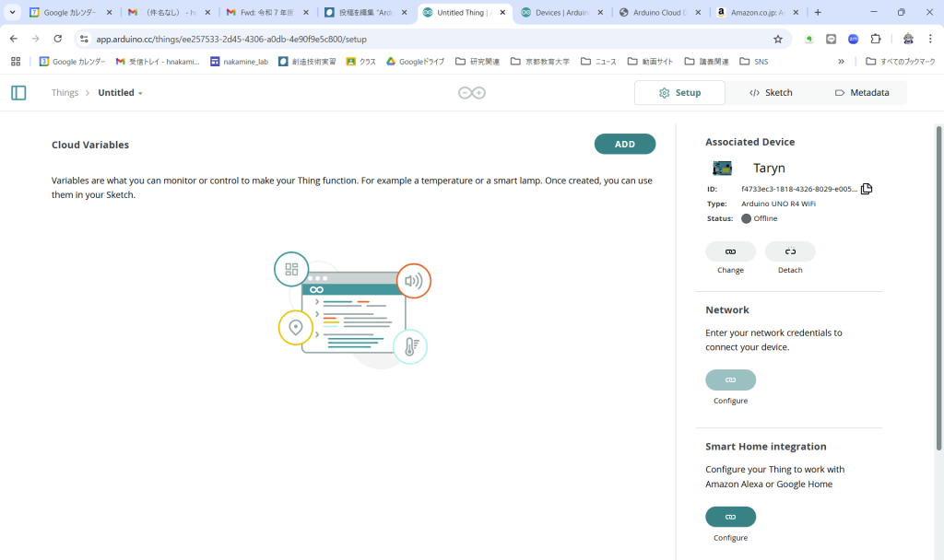Switch to the Sketch tab

click(x=771, y=93)
